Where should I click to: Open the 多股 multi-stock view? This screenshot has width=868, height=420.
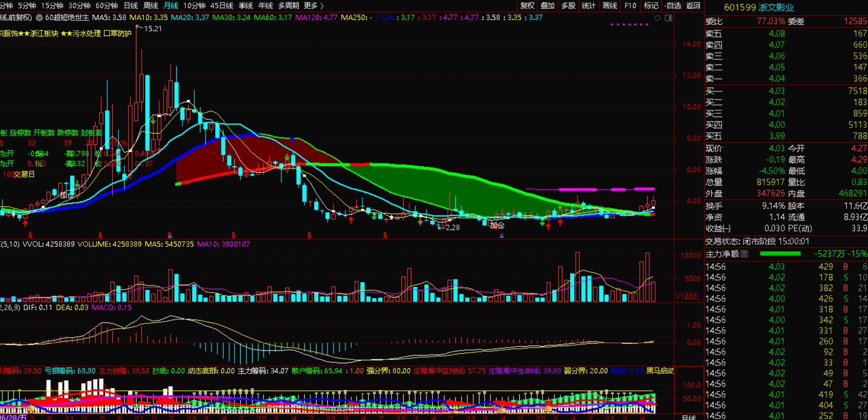(x=568, y=6)
